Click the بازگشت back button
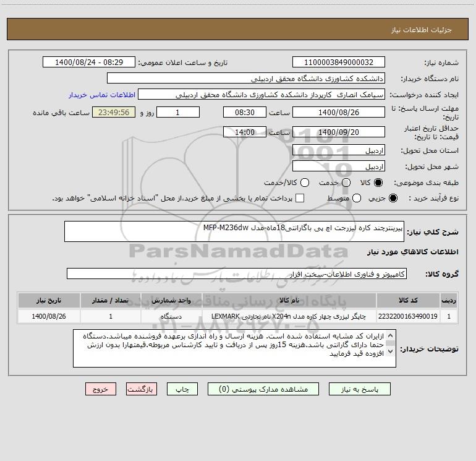The height and width of the screenshot is (461, 476). (142, 389)
